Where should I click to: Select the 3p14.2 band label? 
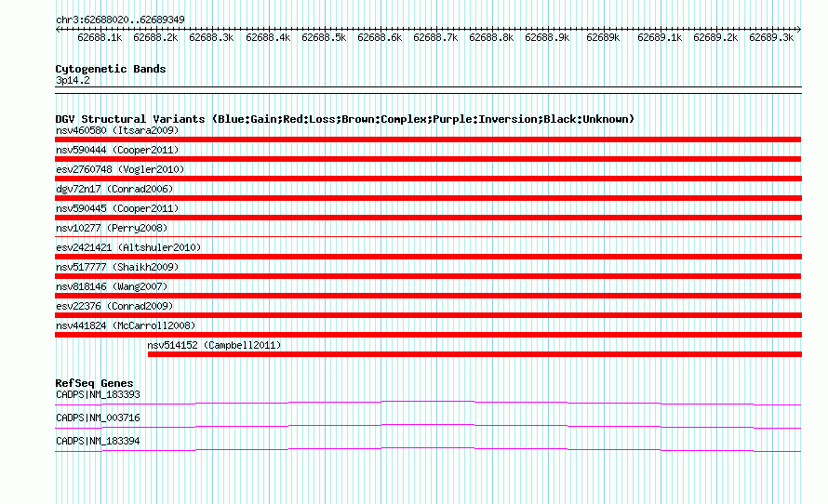(73, 81)
